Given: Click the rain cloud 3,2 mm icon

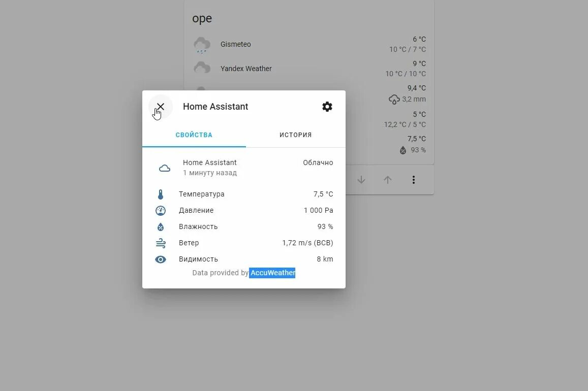Looking at the screenshot, I should pos(394,99).
